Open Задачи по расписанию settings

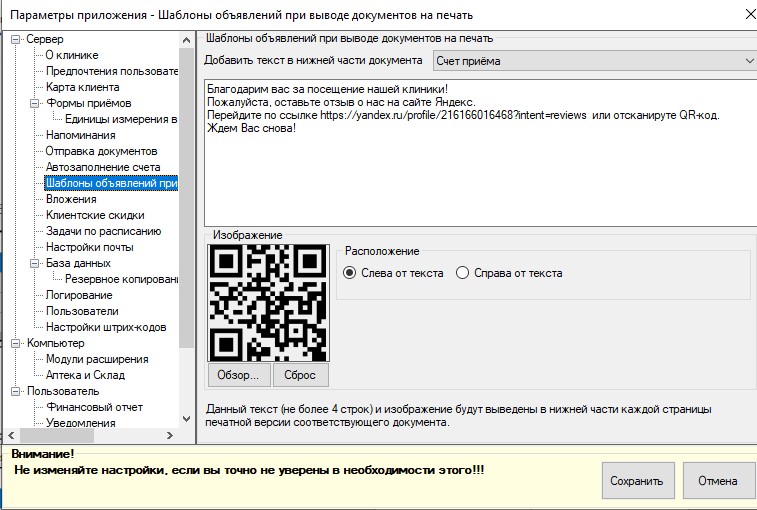pyautogui.click(x=103, y=231)
